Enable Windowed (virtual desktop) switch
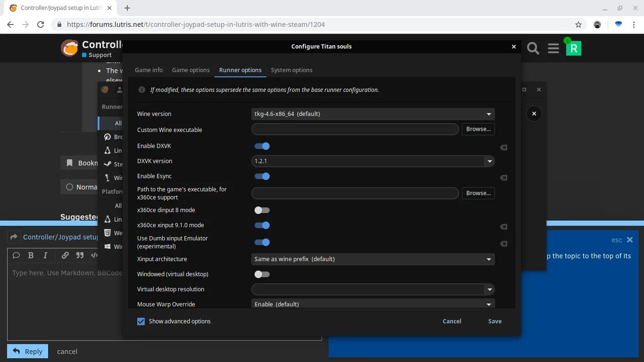The image size is (644, 362). [x=262, y=274]
